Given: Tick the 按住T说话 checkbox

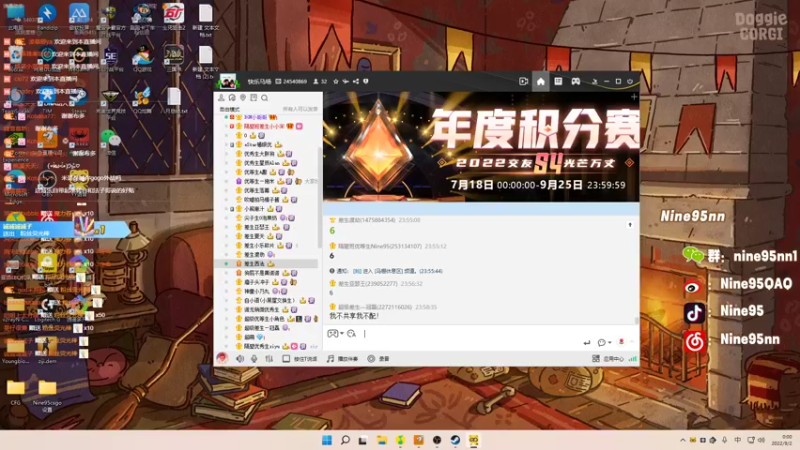Looking at the screenshot, I should point(286,359).
